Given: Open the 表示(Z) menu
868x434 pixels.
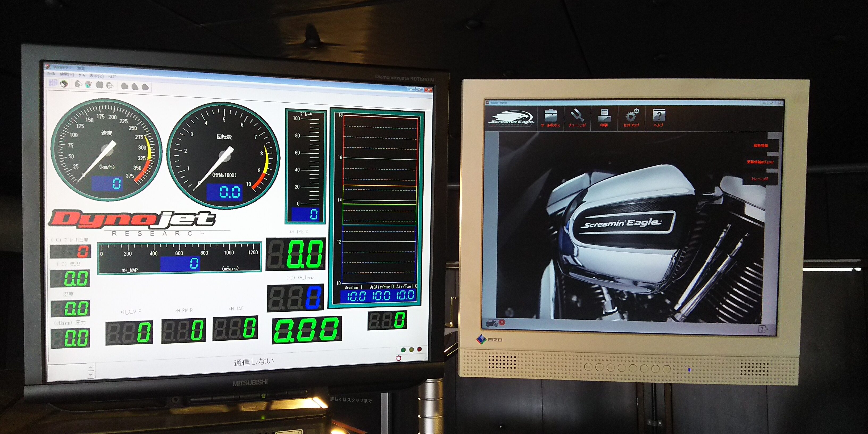Looking at the screenshot, I should (96, 76).
